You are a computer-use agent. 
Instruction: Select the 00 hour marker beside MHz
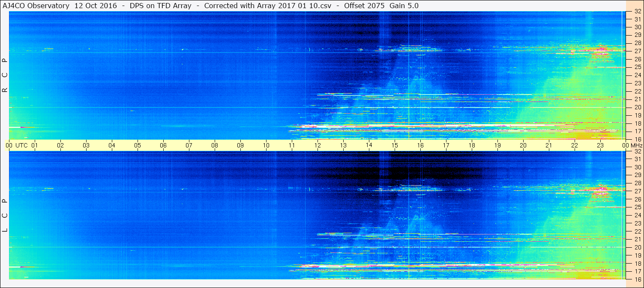(x=625, y=145)
